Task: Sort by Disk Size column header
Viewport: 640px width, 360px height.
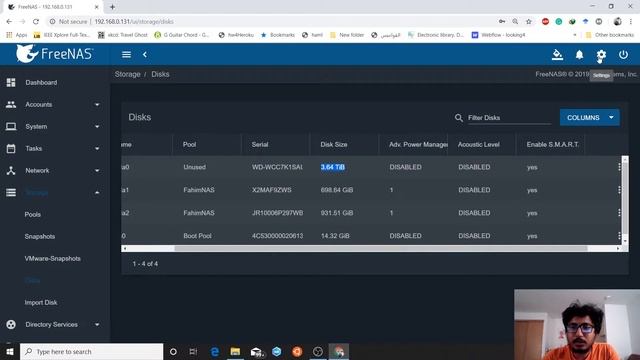Action: [334, 144]
